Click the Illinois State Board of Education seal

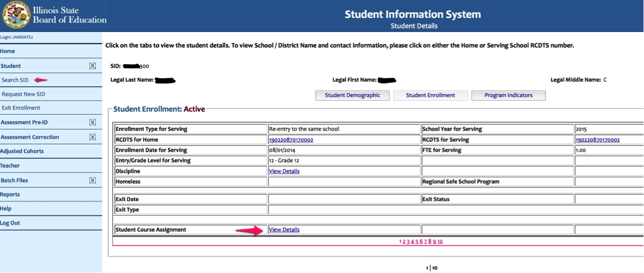click(16, 16)
